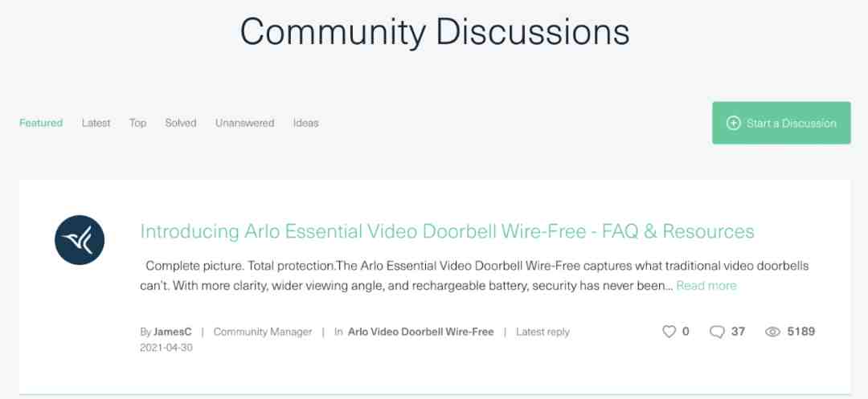This screenshot has height=399, width=868.
Task: View Unanswered discussions tab
Action: tap(244, 123)
